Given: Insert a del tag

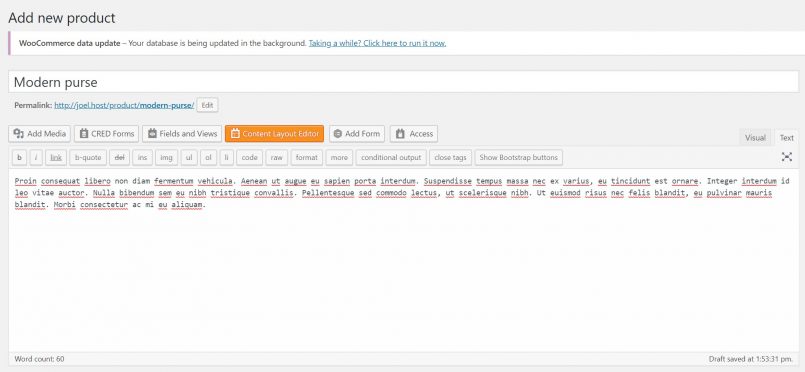Looking at the screenshot, I should click(120, 158).
